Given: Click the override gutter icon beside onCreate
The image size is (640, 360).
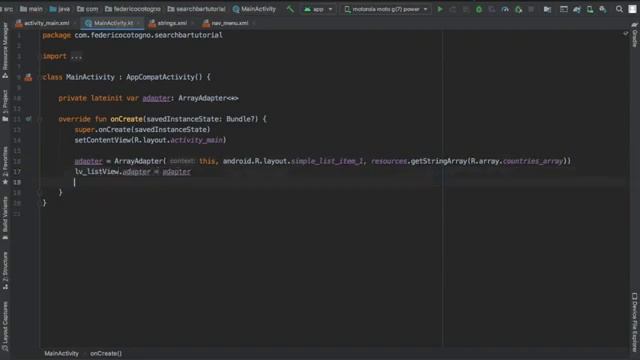Looking at the screenshot, I should [28, 119].
